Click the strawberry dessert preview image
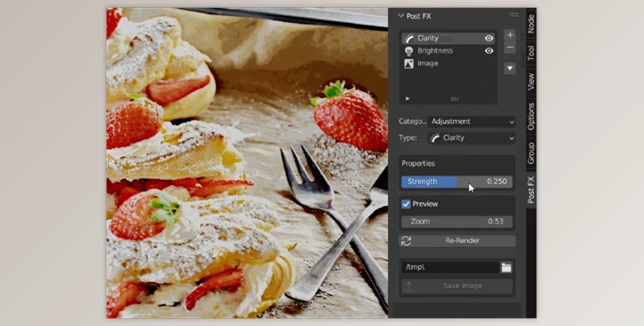Image resolution: width=644 pixels, height=326 pixels. 247,163
